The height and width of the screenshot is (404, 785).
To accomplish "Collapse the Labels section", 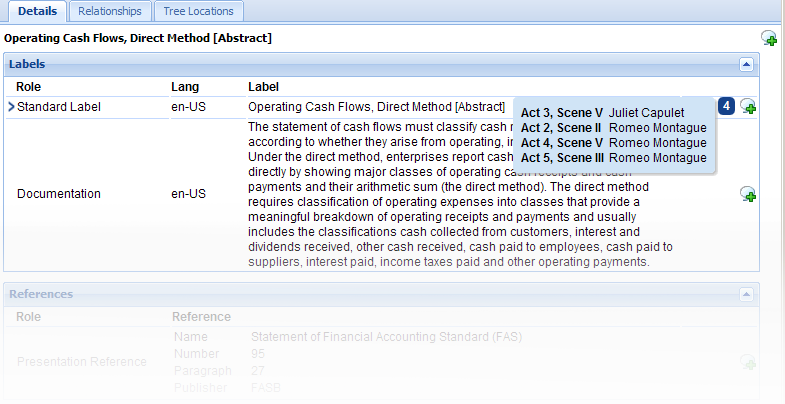I will click(746, 65).
